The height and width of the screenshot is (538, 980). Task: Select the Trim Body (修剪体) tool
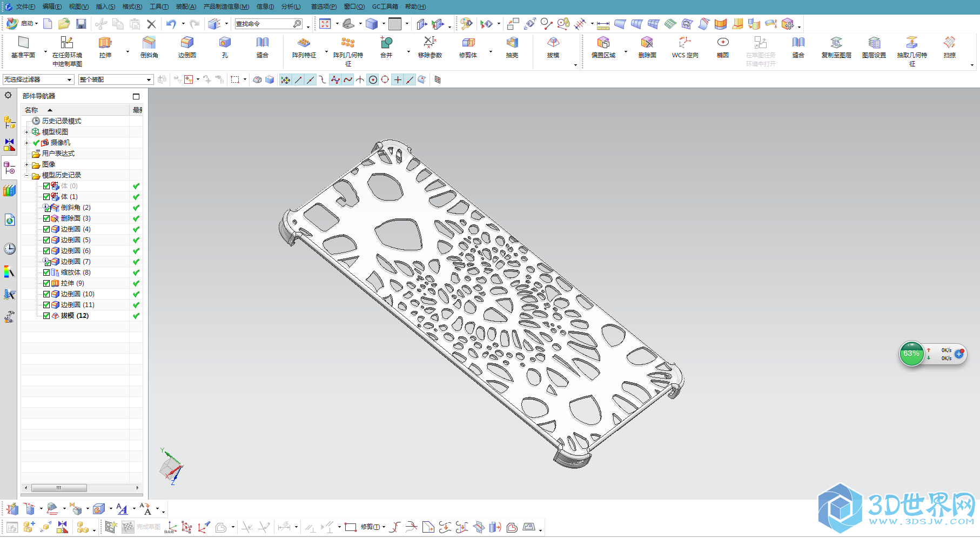(x=468, y=47)
